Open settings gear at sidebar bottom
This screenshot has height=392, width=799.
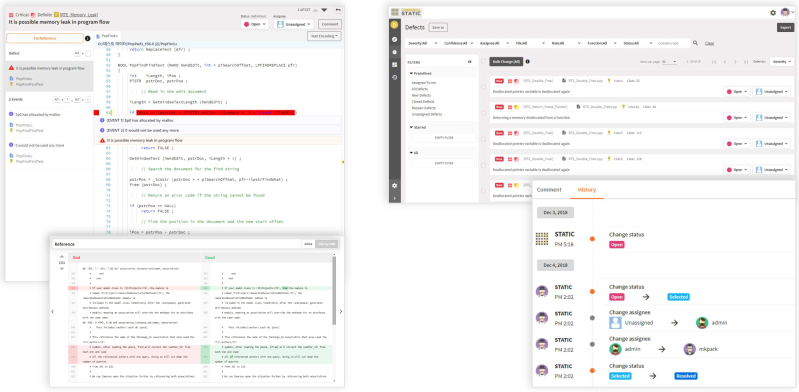coord(394,186)
